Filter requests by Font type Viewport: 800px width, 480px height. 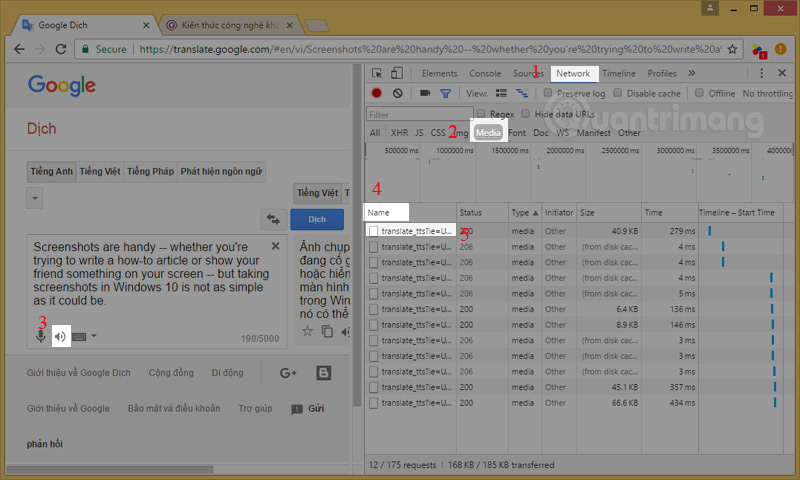tap(516, 133)
